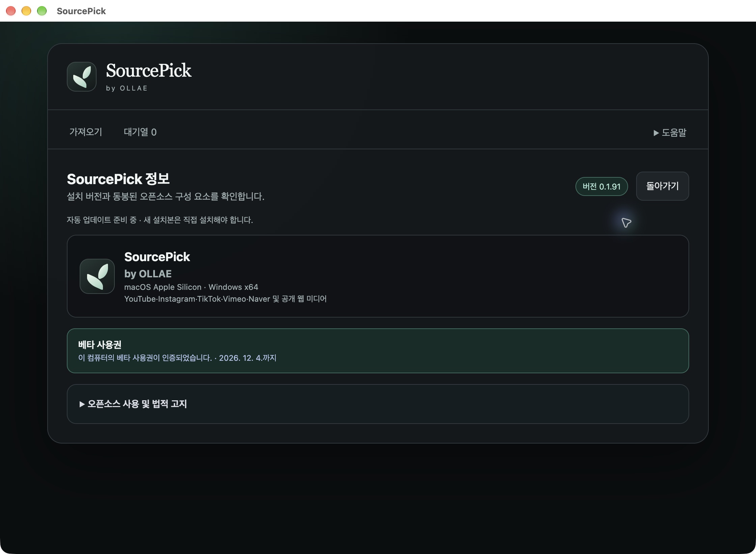
Task: Click the SourcePick wordmark in header
Action: (148, 71)
